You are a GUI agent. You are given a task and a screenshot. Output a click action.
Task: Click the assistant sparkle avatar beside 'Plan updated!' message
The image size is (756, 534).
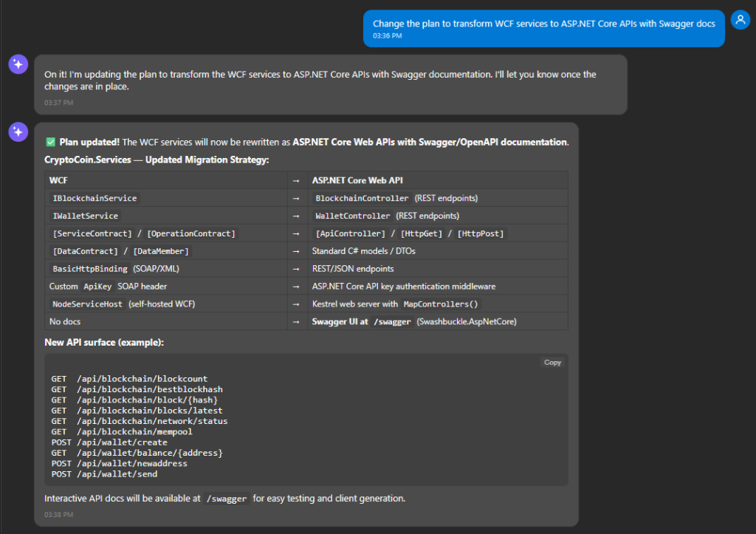pos(18,131)
